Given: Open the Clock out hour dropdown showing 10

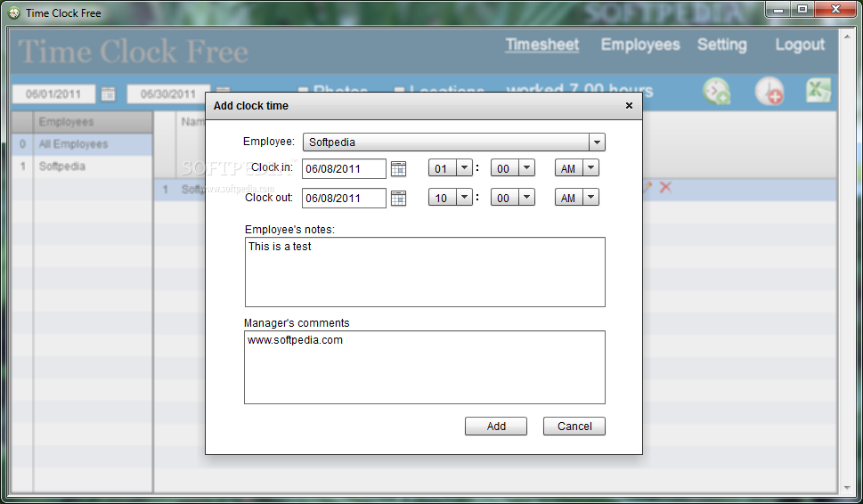Looking at the screenshot, I should 465,197.
